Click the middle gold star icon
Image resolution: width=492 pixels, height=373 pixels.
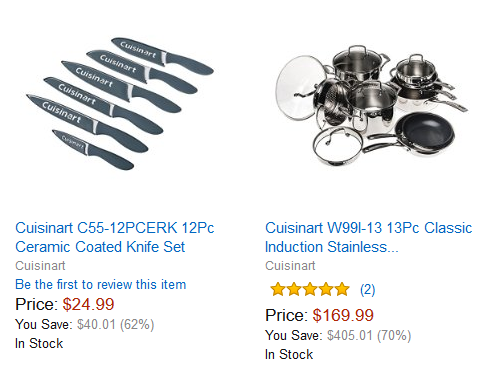click(310, 289)
